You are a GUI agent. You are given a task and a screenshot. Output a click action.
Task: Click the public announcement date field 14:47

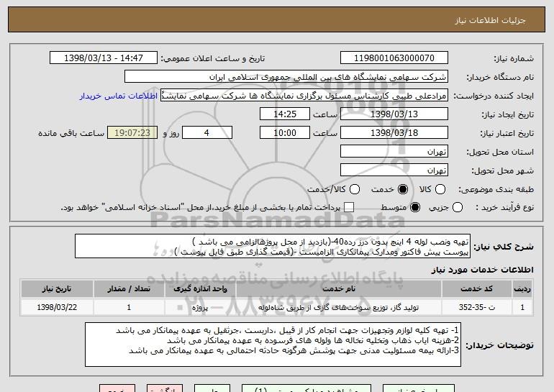click(x=104, y=58)
